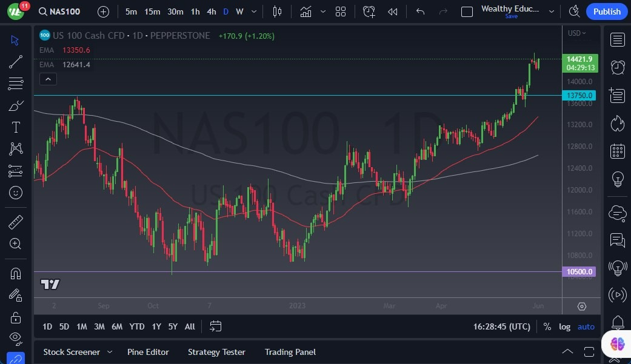Viewport: 631px width, 364px height.
Task: Open the Indicators menu
Action: [x=305, y=12]
